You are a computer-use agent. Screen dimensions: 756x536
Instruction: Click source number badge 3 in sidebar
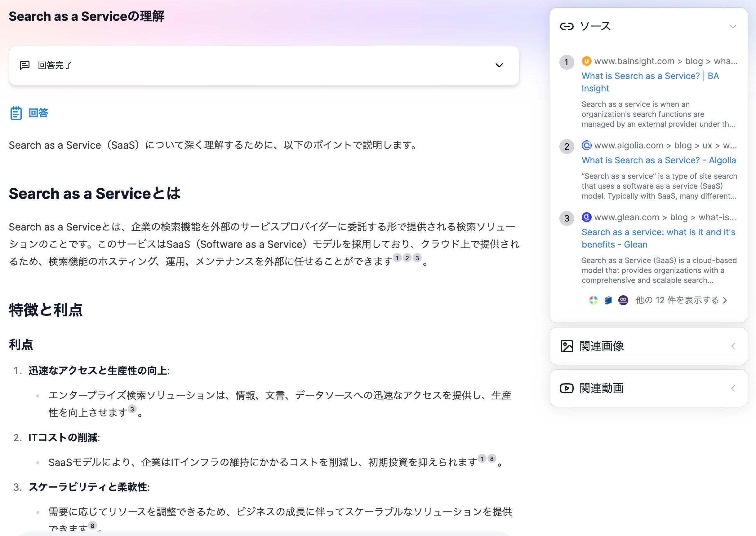coord(567,218)
